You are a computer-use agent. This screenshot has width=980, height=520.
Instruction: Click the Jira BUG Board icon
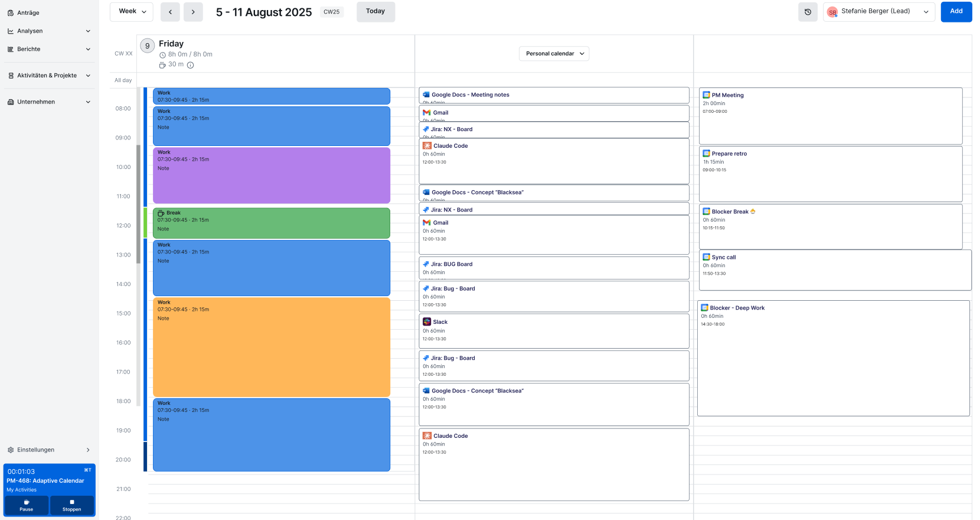point(426,264)
